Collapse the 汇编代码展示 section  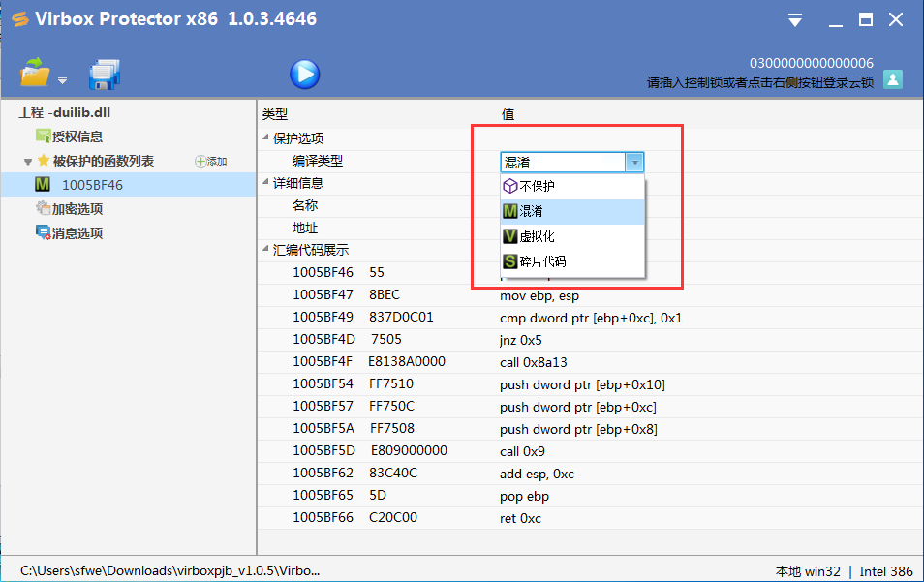[265, 249]
